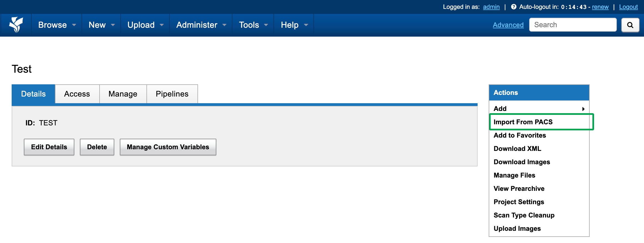The width and height of the screenshot is (644, 243).
Task: Click the XNAT logo home icon
Action: [16, 25]
